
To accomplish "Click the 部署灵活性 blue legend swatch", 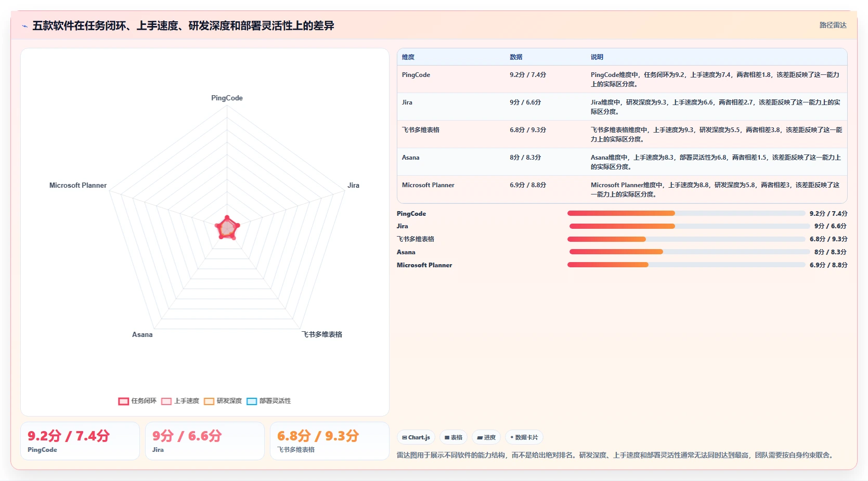I will [252, 401].
